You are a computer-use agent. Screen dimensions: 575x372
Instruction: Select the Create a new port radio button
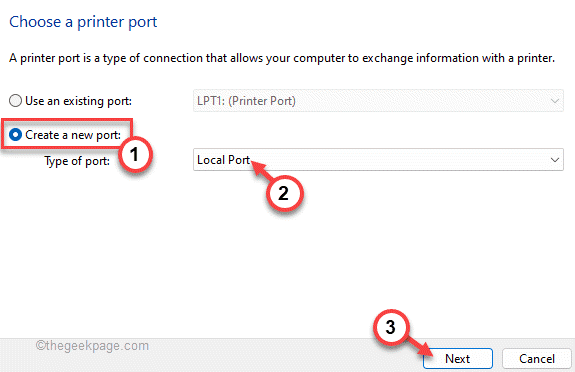tap(15, 135)
